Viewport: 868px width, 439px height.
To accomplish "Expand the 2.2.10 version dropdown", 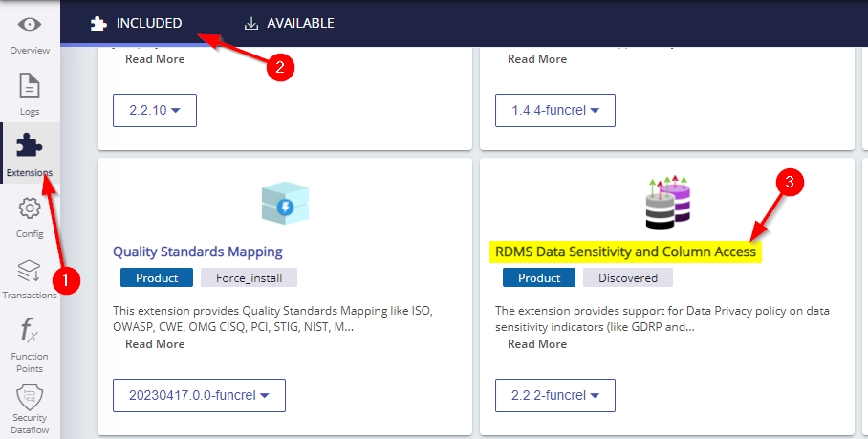I will coord(154,110).
